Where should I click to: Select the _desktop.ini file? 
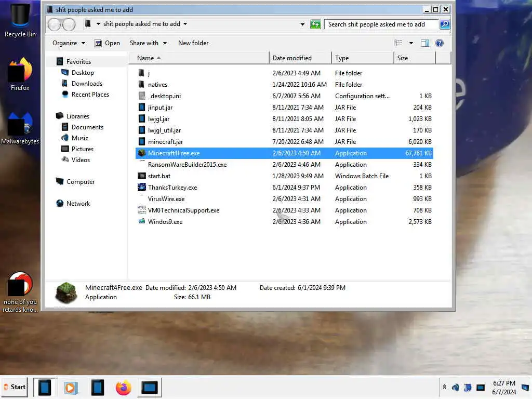click(x=284, y=96)
